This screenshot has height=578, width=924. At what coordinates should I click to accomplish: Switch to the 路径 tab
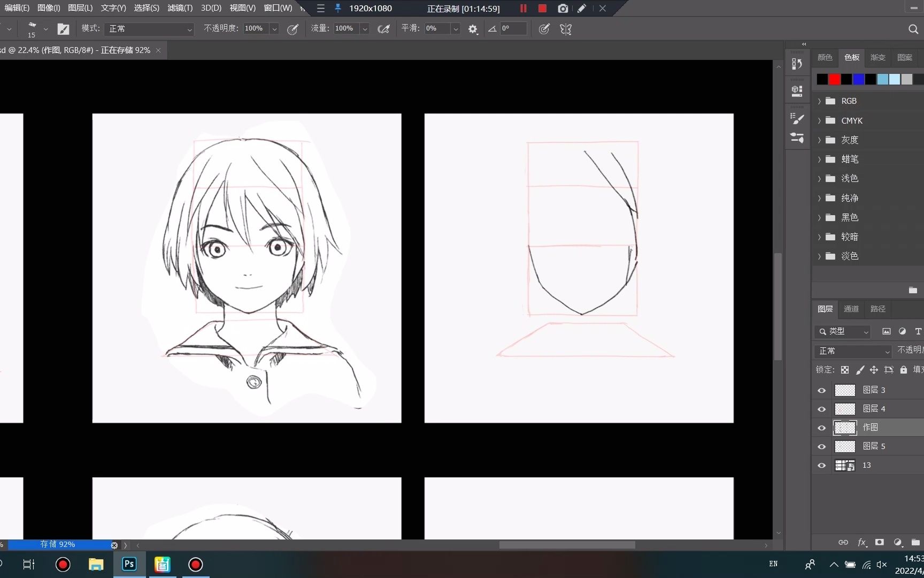pyautogui.click(x=878, y=309)
